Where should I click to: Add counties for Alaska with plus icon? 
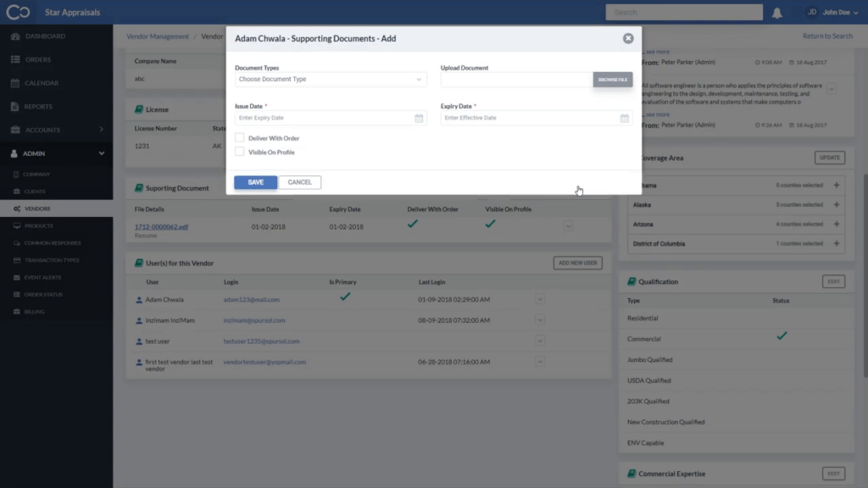pyautogui.click(x=837, y=205)
